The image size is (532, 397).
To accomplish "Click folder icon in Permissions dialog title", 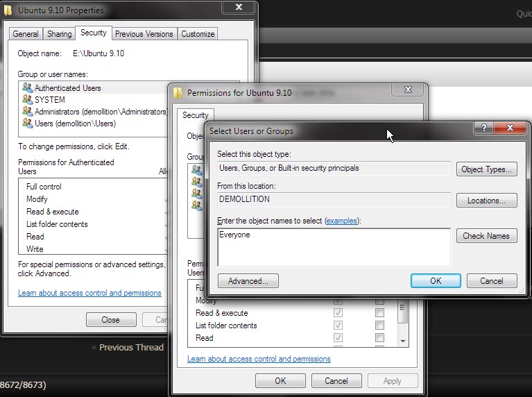I will tap(178, 93).
